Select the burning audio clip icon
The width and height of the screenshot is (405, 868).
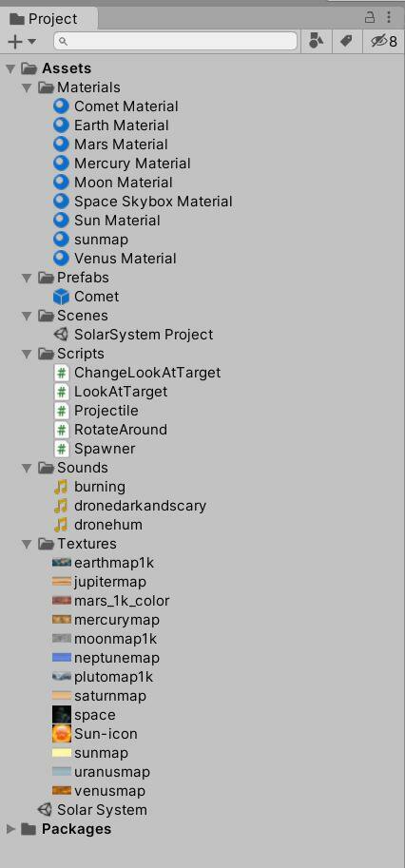coord(61,487)
